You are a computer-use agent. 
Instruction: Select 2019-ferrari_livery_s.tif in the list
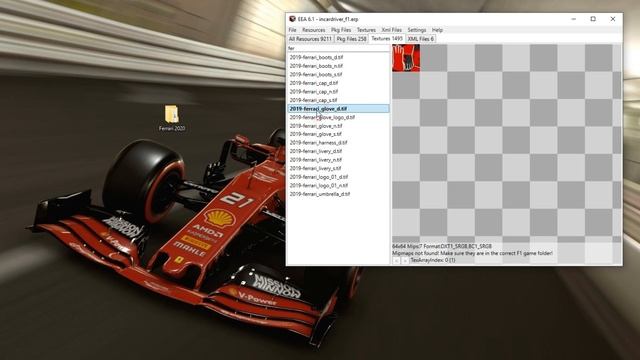pos(316,168)
